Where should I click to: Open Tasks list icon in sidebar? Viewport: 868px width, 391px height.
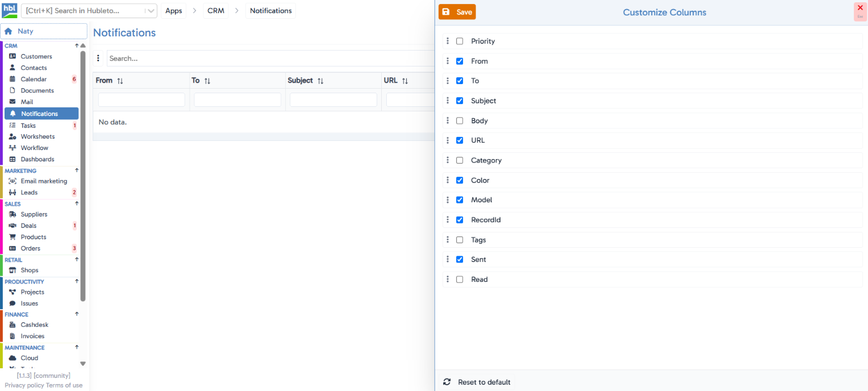coord(12,126)
